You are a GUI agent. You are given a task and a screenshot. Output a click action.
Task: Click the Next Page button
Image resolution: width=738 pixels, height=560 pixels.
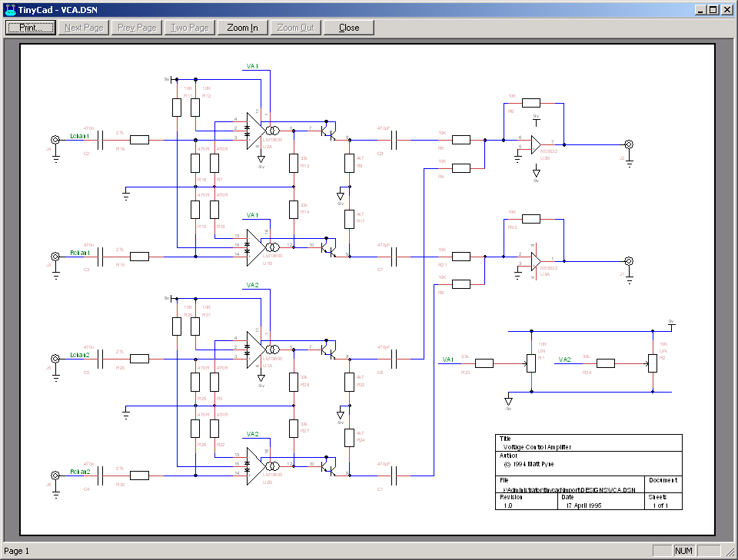[x=84, y=28]
